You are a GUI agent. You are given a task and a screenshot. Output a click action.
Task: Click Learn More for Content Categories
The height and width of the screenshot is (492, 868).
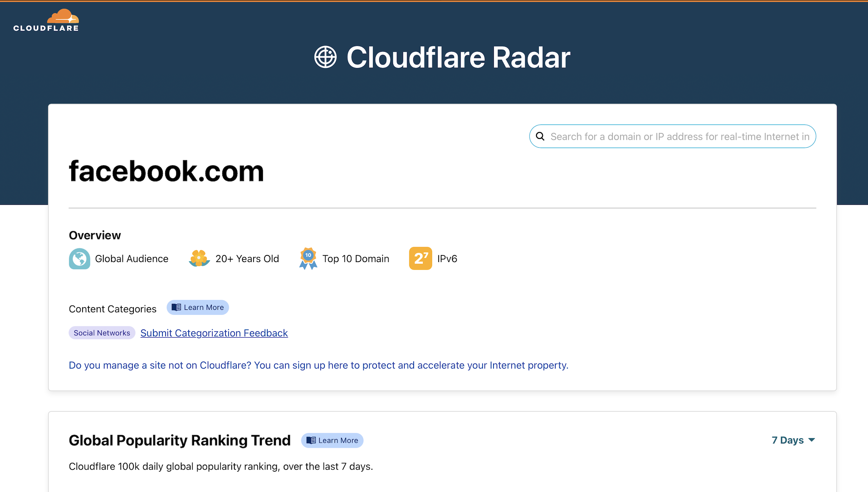click(x=203, y=307)
